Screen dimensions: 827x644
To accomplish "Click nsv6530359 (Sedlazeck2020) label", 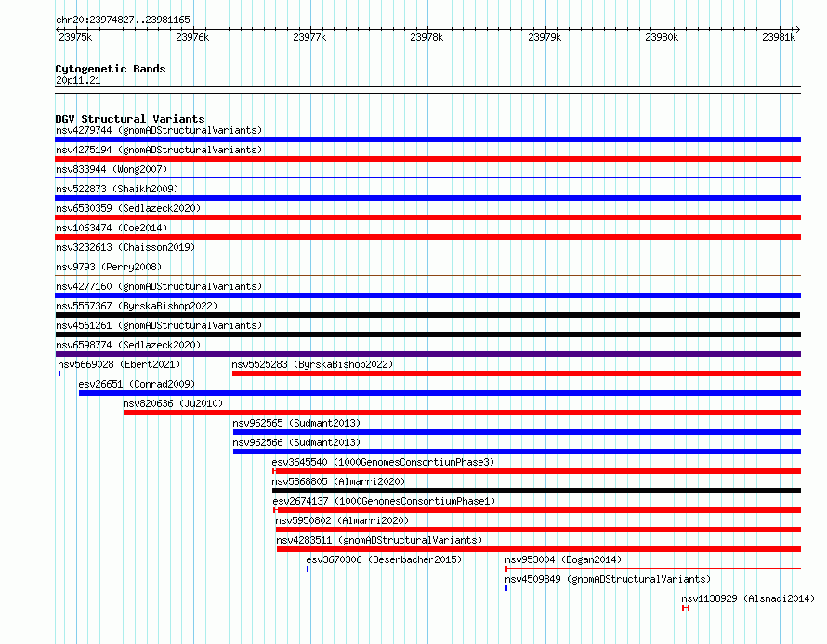I will tap(128, 208).
